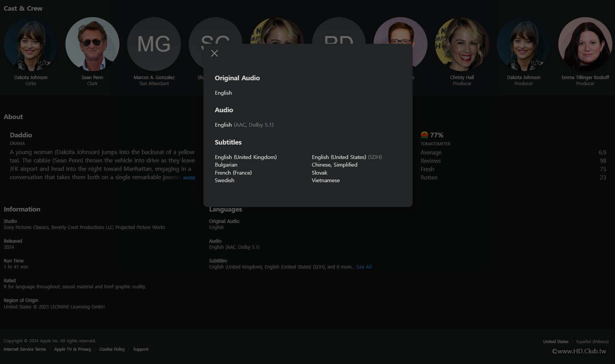The image size is (615, 364).
Task: Click the Subtitles heading in the popup
Action: click(228, 142)
